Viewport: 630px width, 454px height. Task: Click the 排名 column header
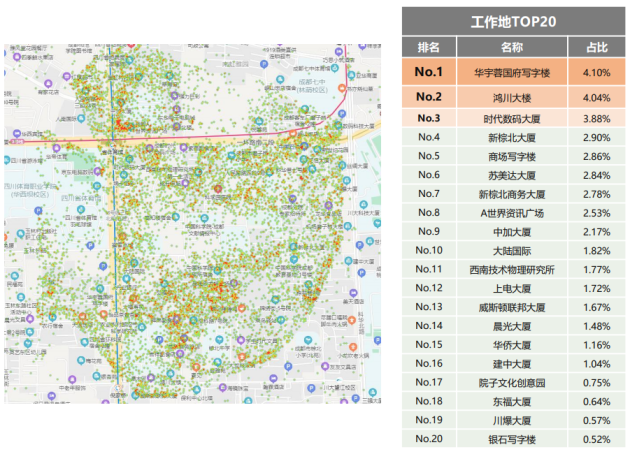[x=429, y=47]
